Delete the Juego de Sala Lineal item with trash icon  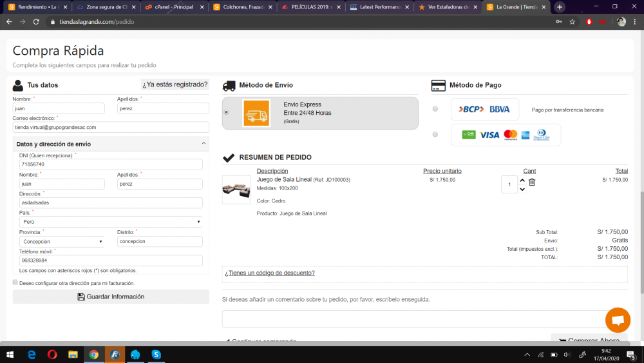[532, 182]
